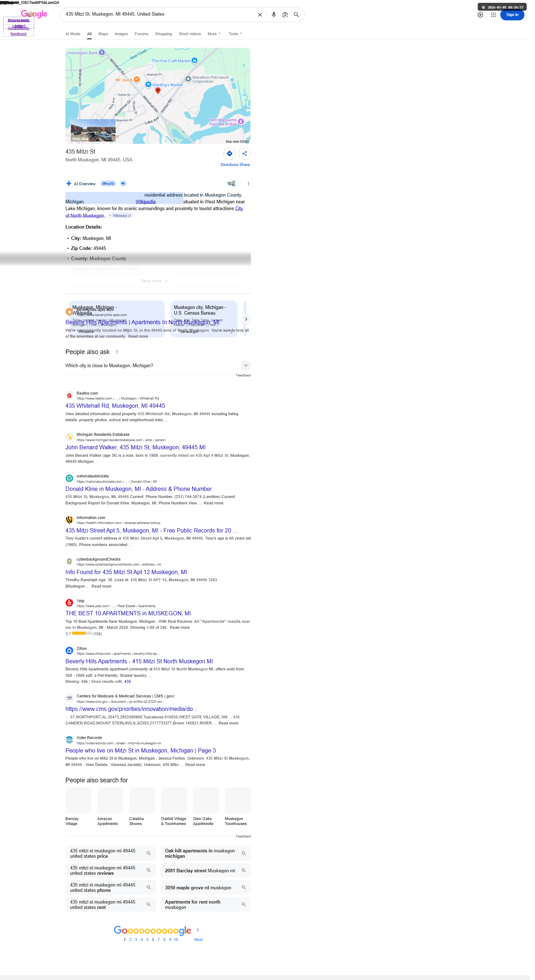
Task: Click the Realtor.com site favicon
Action: [x=69, y=396]
